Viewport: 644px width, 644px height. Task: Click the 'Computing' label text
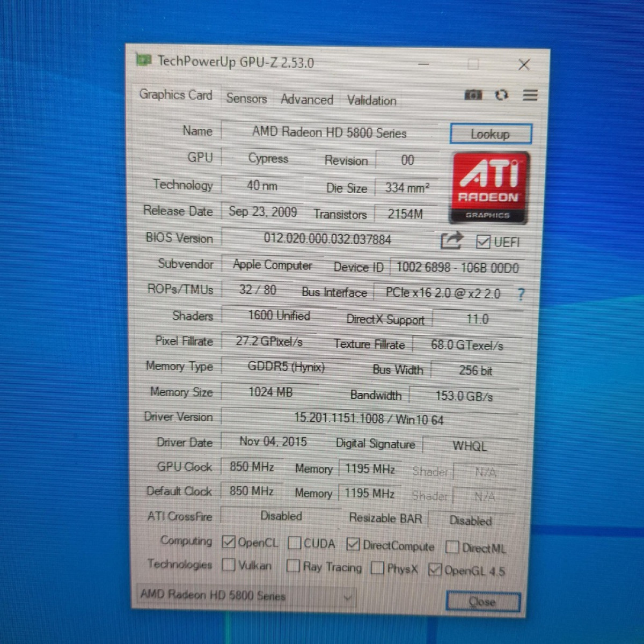tap(186, 540)
